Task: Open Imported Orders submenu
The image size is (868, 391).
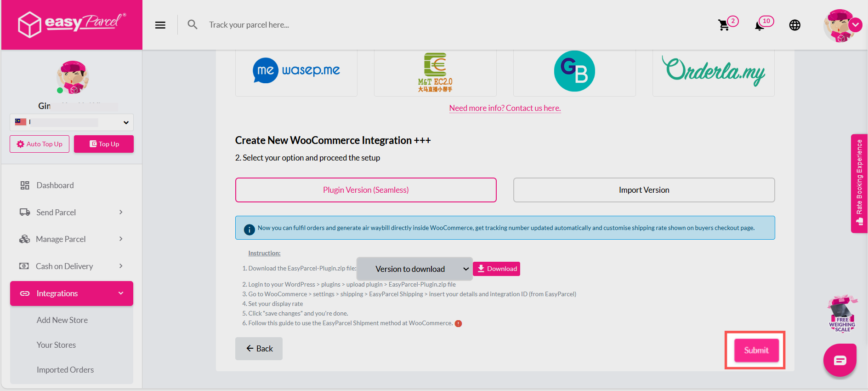Action: coord(65,370)
